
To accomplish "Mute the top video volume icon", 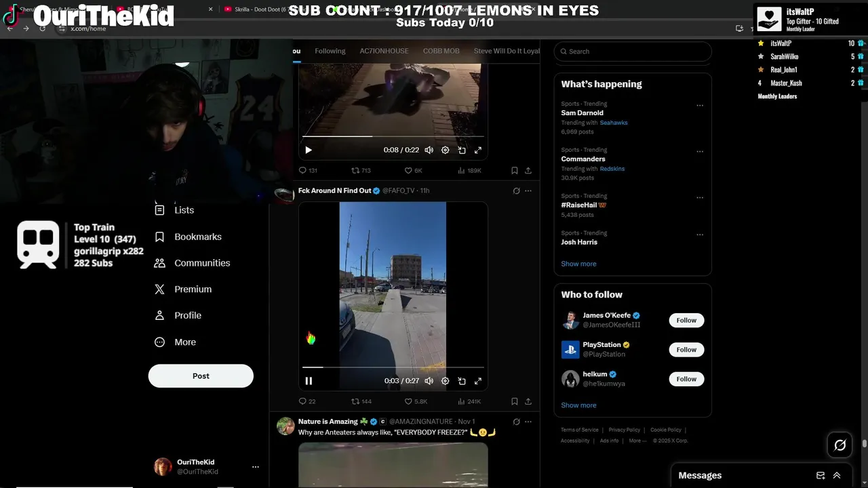I will coord(429,150).
